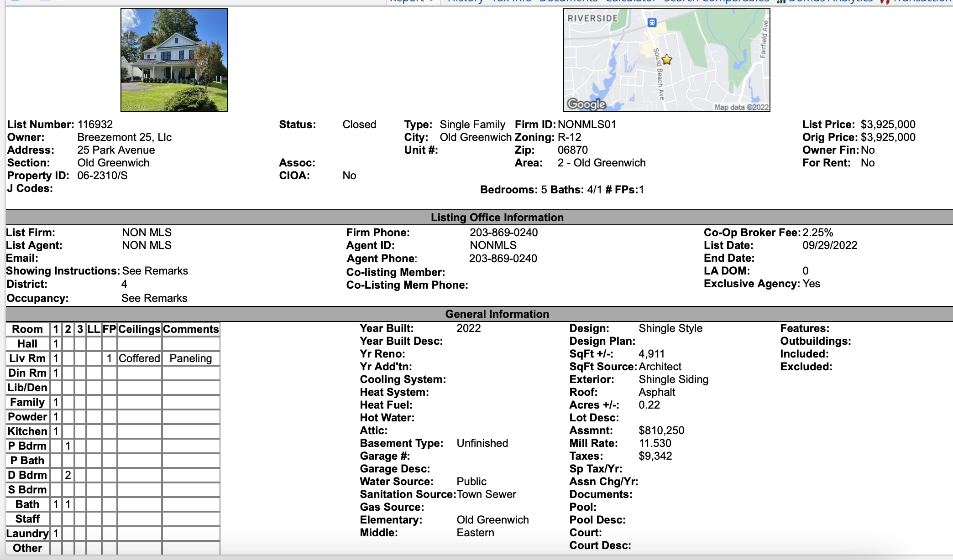Click the General Information section header
Screen dimensions: 953x560
click(497, 314)
